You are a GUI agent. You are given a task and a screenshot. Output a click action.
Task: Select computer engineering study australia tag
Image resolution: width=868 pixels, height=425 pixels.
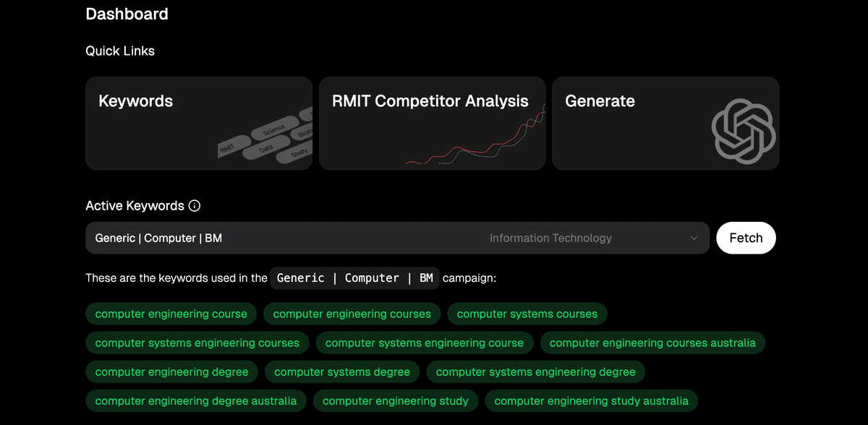tap(592, 400)
